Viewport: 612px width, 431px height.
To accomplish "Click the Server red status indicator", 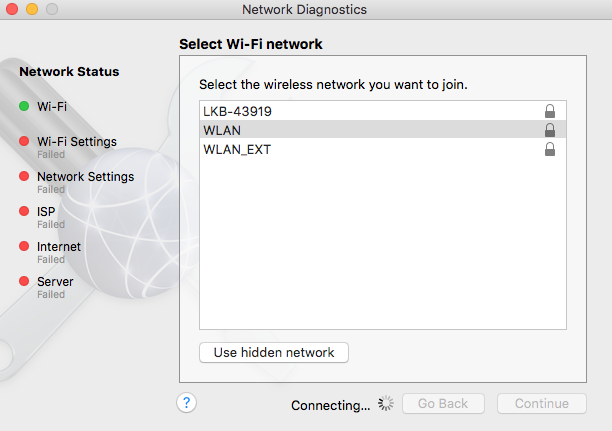I will tap(23, 282).
